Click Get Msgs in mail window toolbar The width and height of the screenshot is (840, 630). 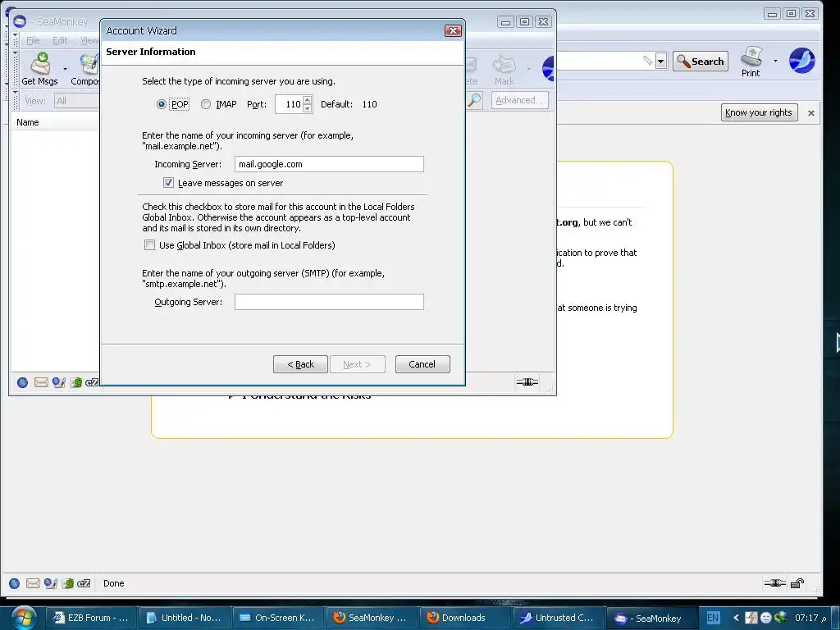39,69
